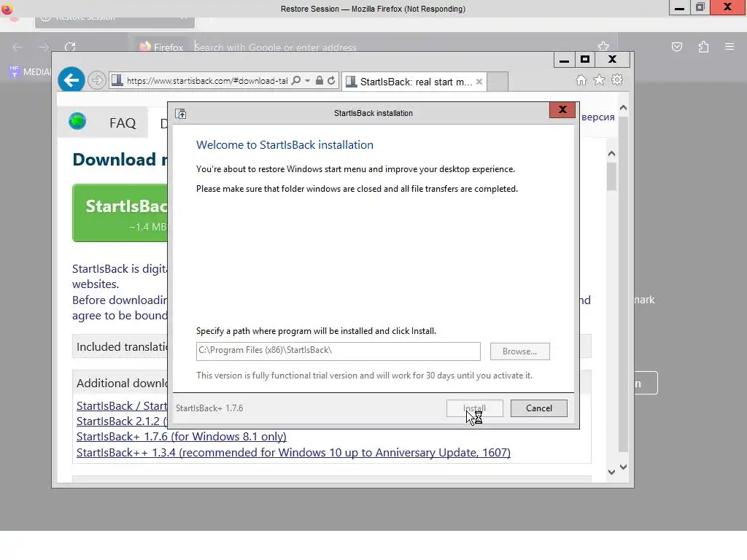This screenshot has width=747, height=560.
Task: Open IE Tools gear icon
Action: point(617,79)
